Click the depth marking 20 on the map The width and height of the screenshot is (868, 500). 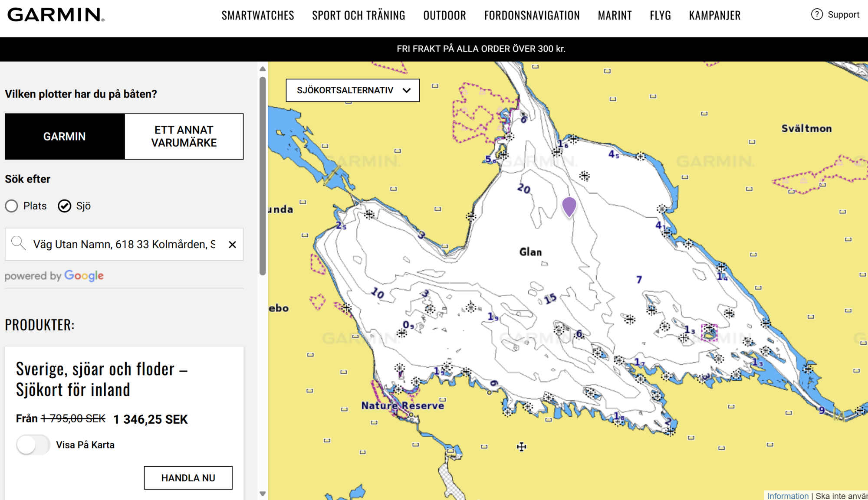coord(524,188)
